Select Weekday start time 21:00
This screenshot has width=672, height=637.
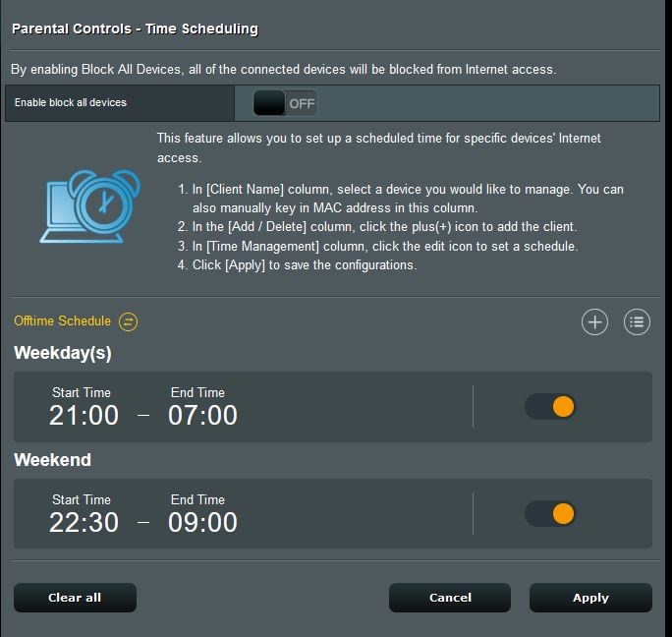coord(84,415)
